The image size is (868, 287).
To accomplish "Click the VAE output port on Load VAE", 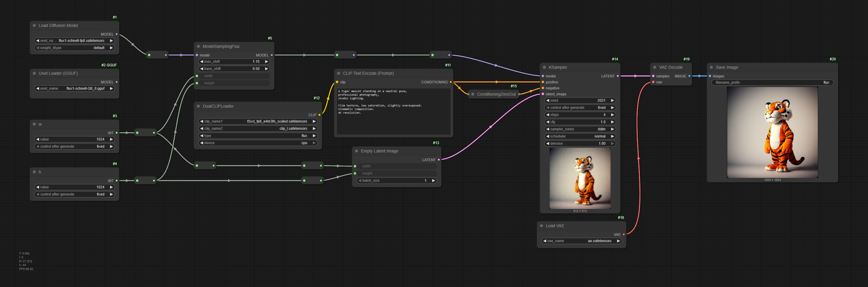I will [624, 234].
